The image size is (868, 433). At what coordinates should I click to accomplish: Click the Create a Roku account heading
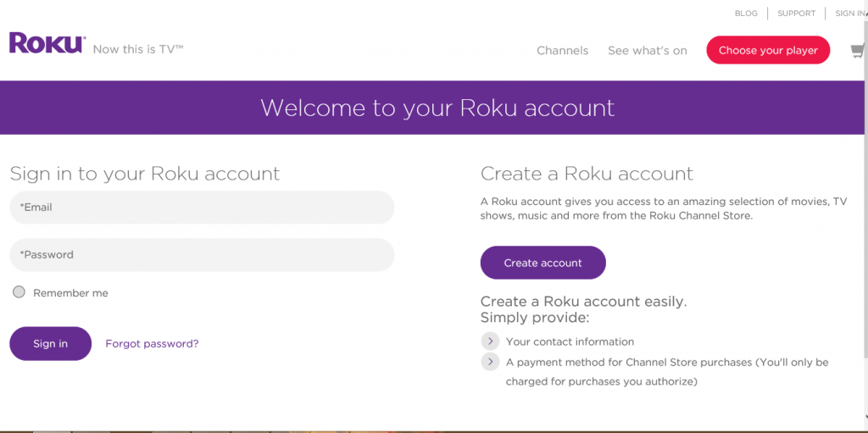click(x=587, y=175)
